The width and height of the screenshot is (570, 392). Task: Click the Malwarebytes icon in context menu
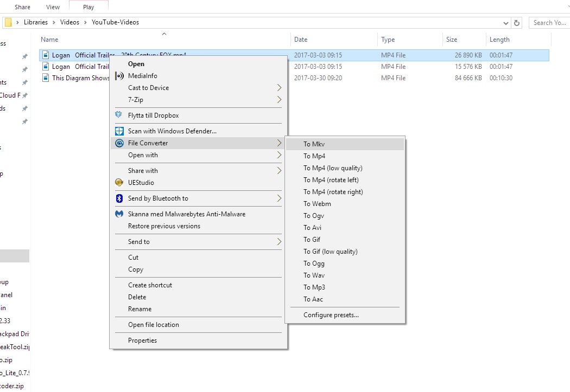point(119,214)
